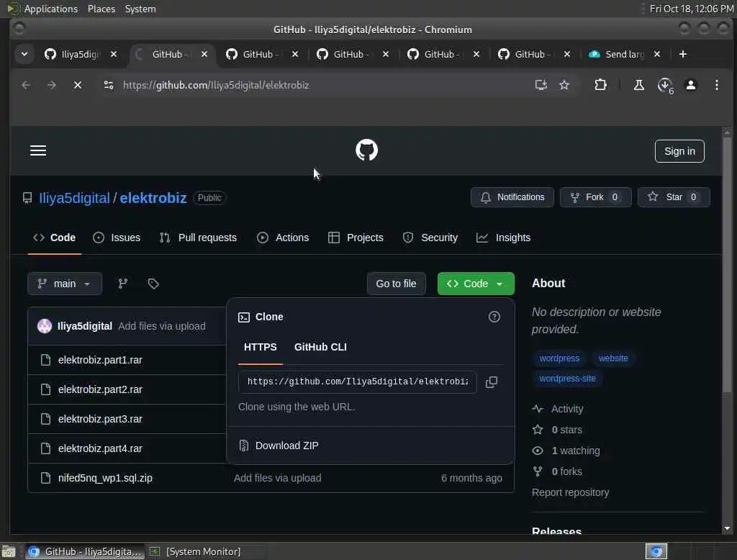The width and height of the screenshot is (737, 560).
Task: Open file nifed5nq_wp1.sql.zip
Action: coord(105,478)
